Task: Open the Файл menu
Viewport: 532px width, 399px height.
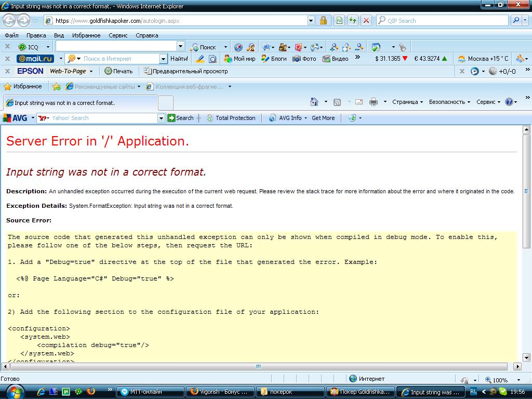Action: tap(11, 35)
